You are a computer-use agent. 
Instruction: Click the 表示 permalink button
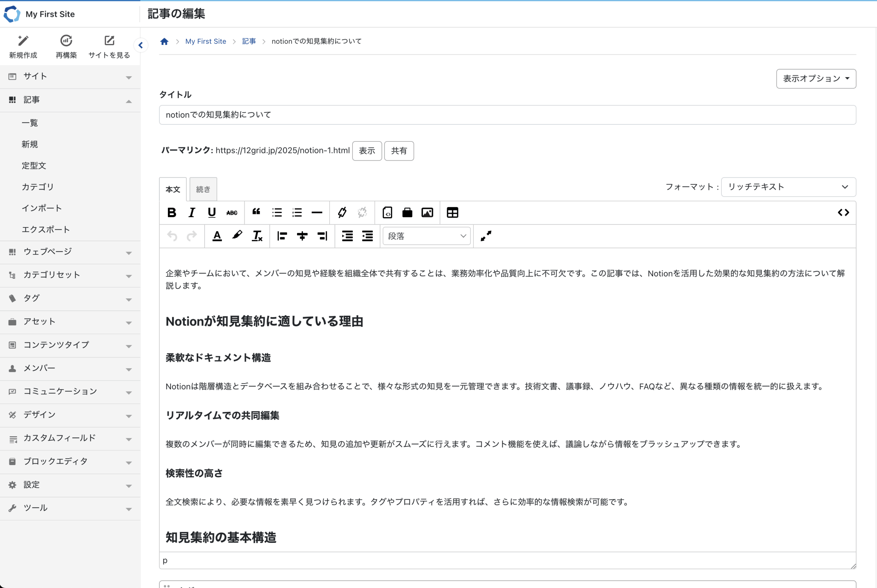[x=367, y=151]
